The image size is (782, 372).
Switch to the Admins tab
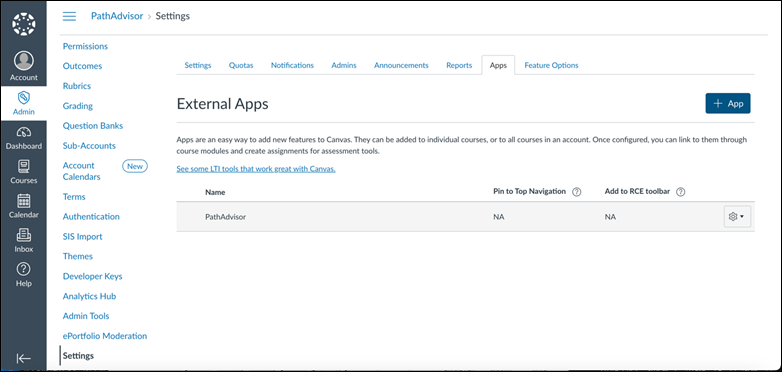(x=344, y=65)
